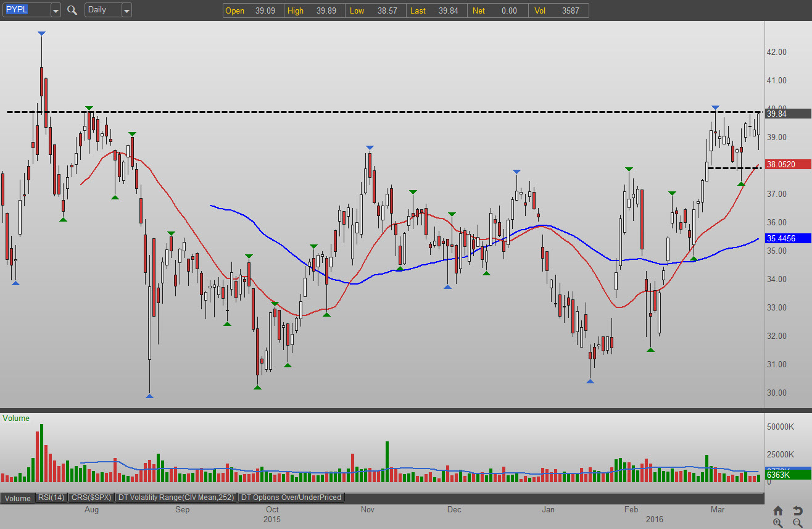Screen dimensions: 812x529
Task: Select the Volume indicator tab
Action: click(x=18, y=498)
